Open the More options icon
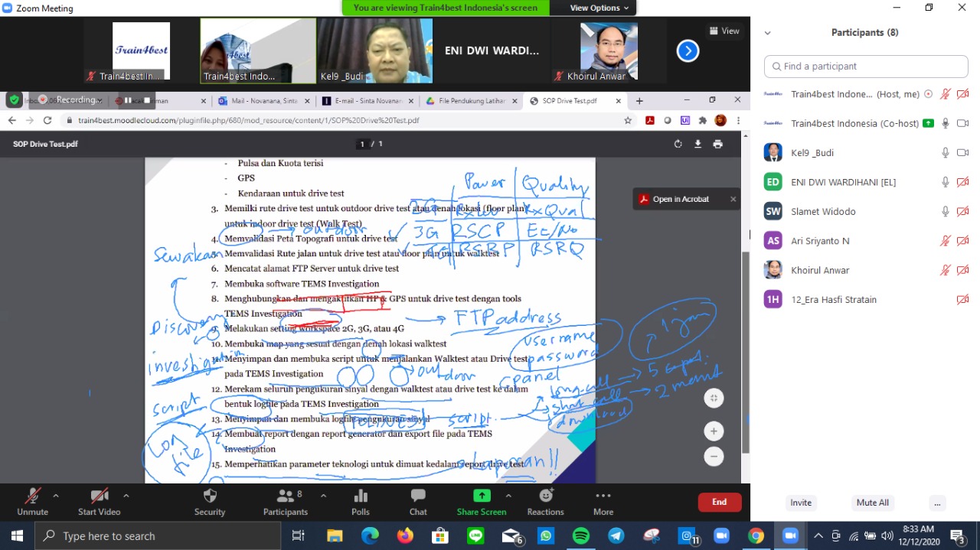Screen dimensions: 980x550 coord(603,496)
